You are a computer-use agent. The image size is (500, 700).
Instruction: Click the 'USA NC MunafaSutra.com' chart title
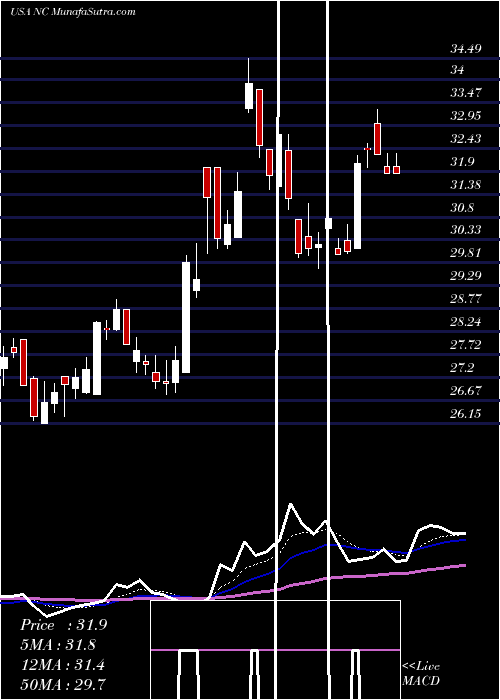point(72,12)
